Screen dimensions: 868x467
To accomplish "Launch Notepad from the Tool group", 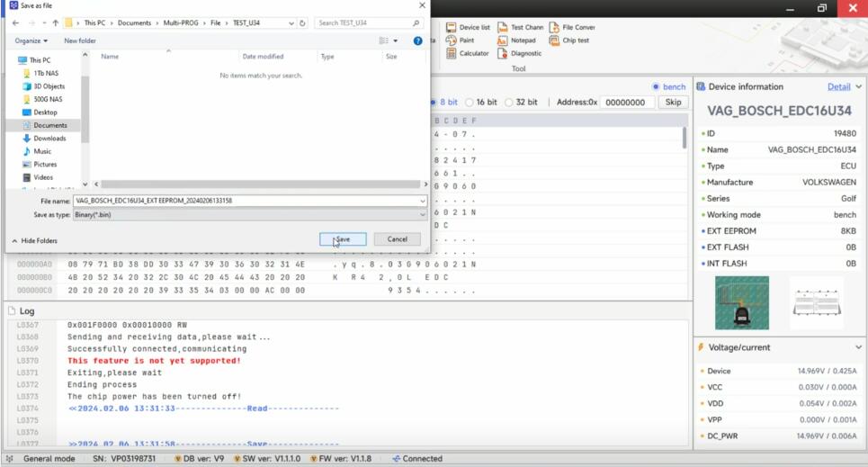I will click(517, 40).
